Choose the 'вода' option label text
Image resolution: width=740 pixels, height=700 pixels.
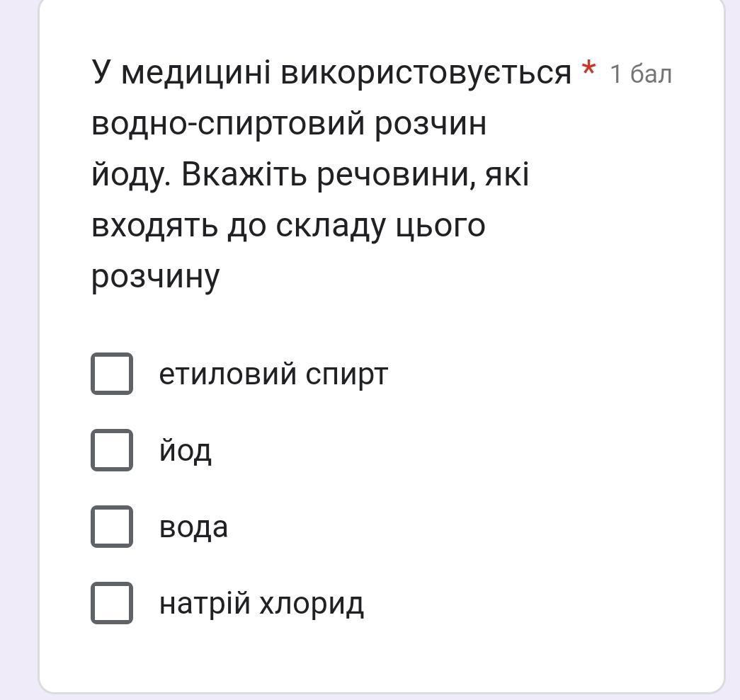click(193, 527)
